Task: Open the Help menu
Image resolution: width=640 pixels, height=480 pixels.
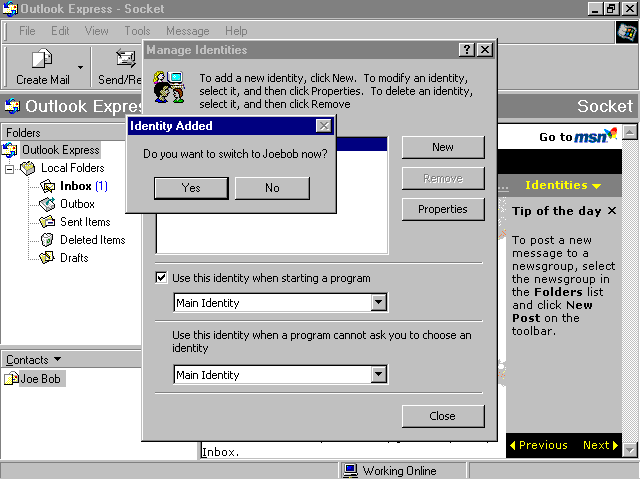Action: (x=236, y=31)
